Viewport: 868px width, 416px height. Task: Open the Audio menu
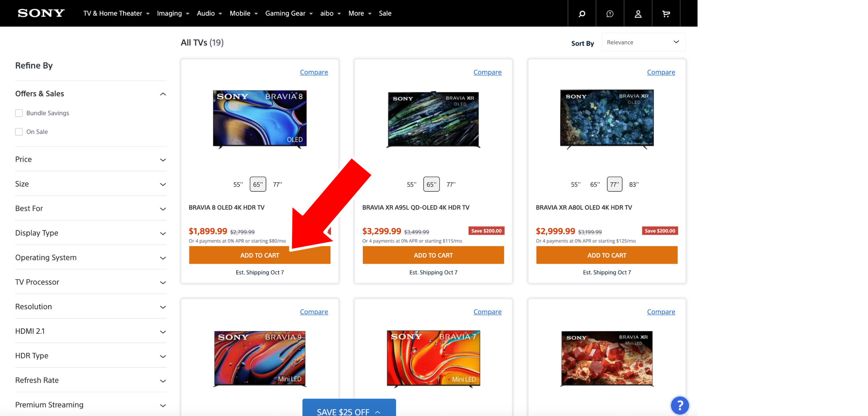[209, 13]
